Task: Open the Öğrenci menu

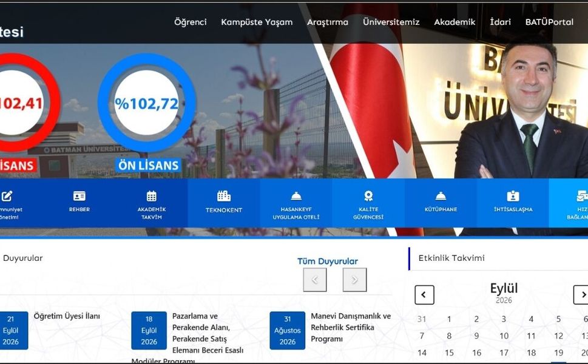Action: [190, 22]
